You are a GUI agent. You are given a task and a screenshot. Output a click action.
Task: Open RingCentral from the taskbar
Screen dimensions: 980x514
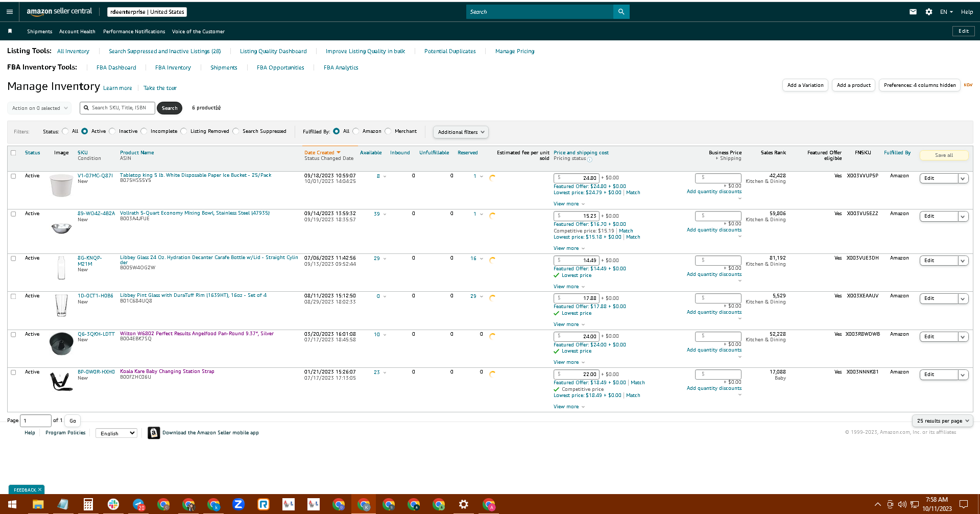click(x=264, y=504)
